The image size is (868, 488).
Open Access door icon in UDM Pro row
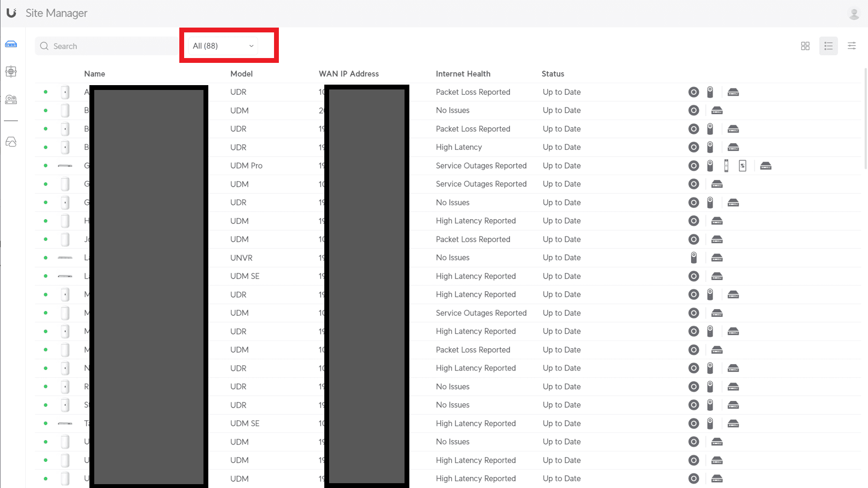click(x=726, y=166)
